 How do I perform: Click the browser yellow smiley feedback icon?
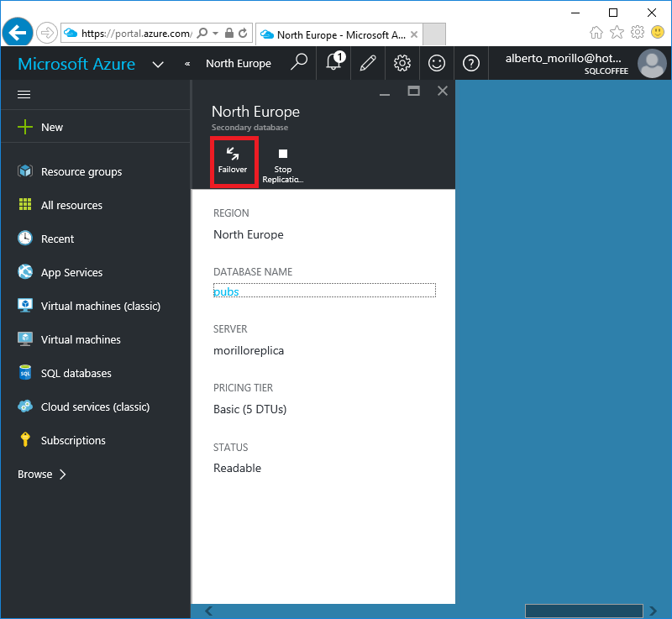coord(658,32)
